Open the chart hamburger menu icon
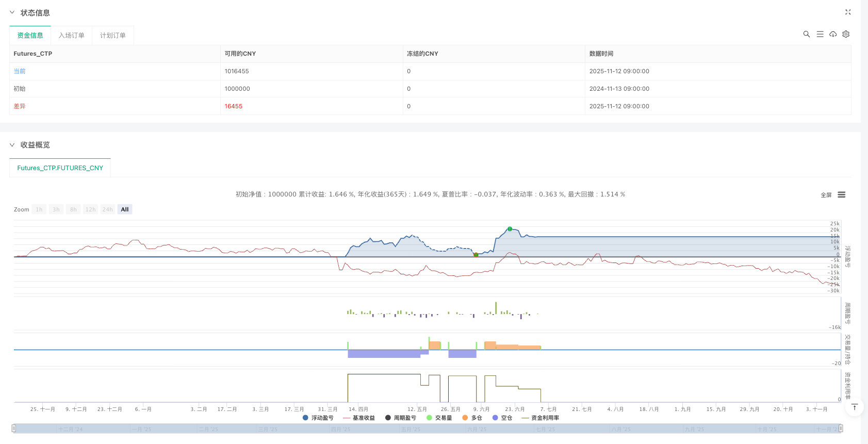The image size is (868, 444). [x=842, y=195]
